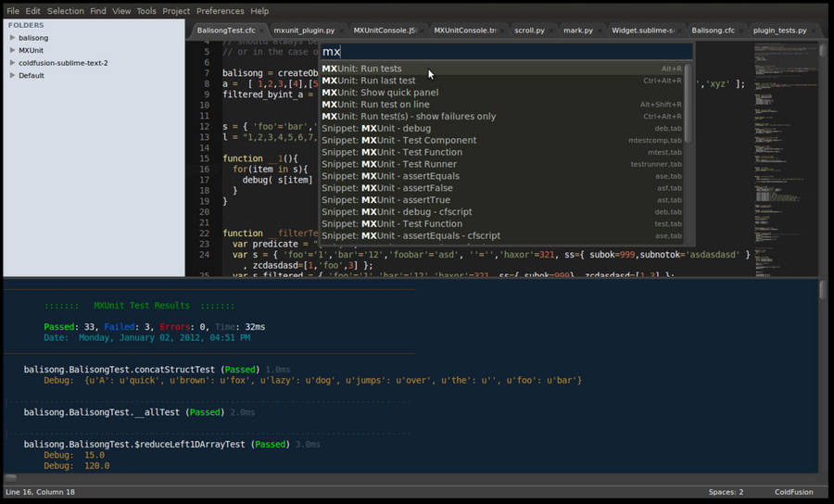Open the scroll.py tab
This screenshot has height=504, width=834.
click(530, 31)
